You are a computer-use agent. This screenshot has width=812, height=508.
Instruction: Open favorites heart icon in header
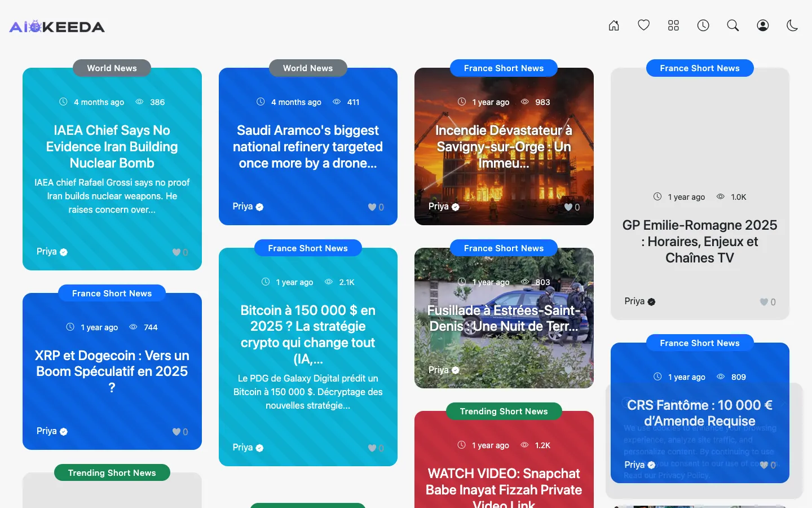[644, 25]
